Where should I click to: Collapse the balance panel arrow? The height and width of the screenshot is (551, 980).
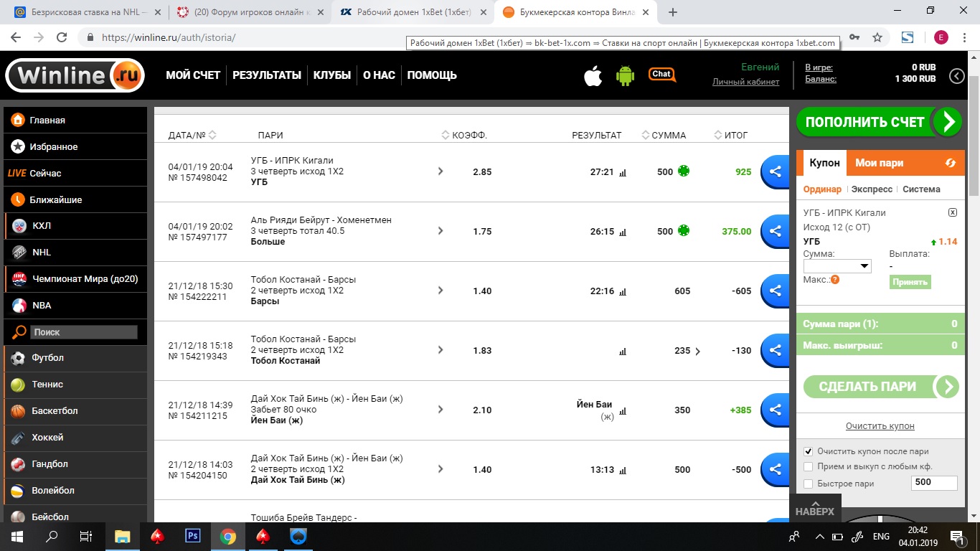coord(957,76)
